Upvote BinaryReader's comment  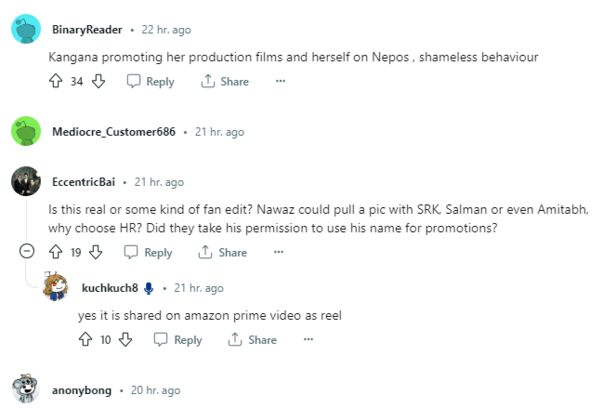pyautogui.click(x=55, y=82)
